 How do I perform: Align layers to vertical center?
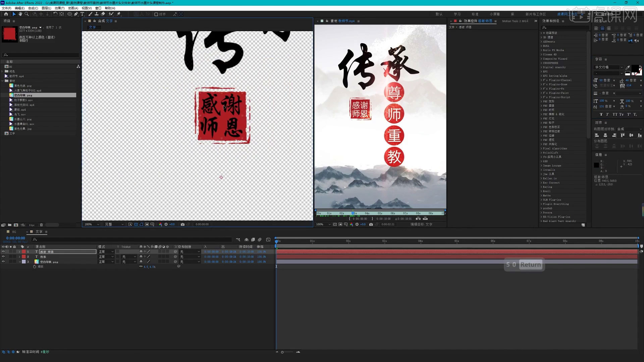coord(631,135)
